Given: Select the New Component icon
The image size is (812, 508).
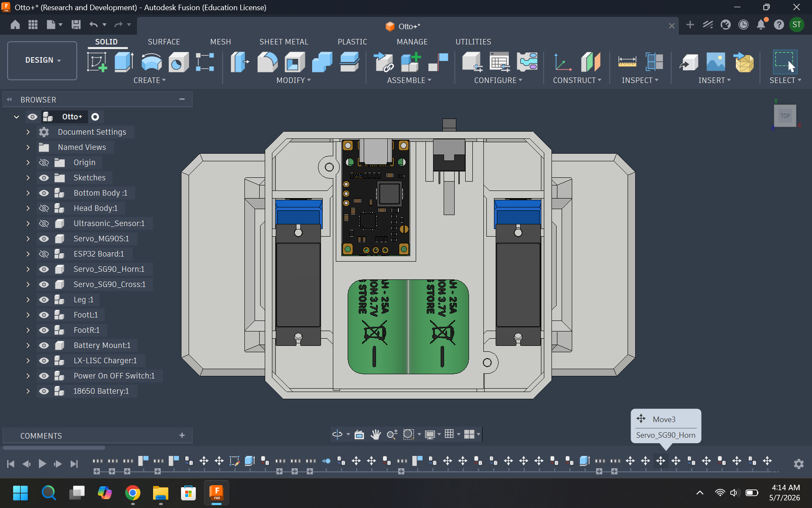Looking at the screenshot, I should pyautogui.click(x=411, y=62).
